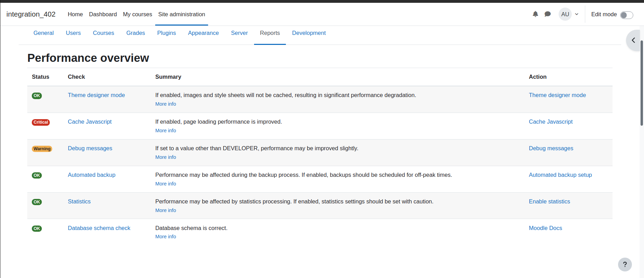Open the Dashboard navigation item

pos(103,14)
